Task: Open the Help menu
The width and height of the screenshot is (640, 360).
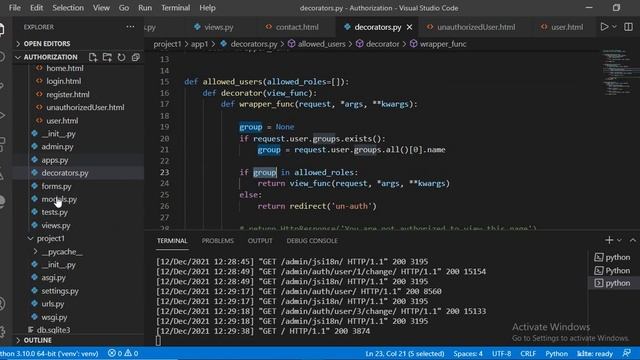Action: tap(207, 8)
